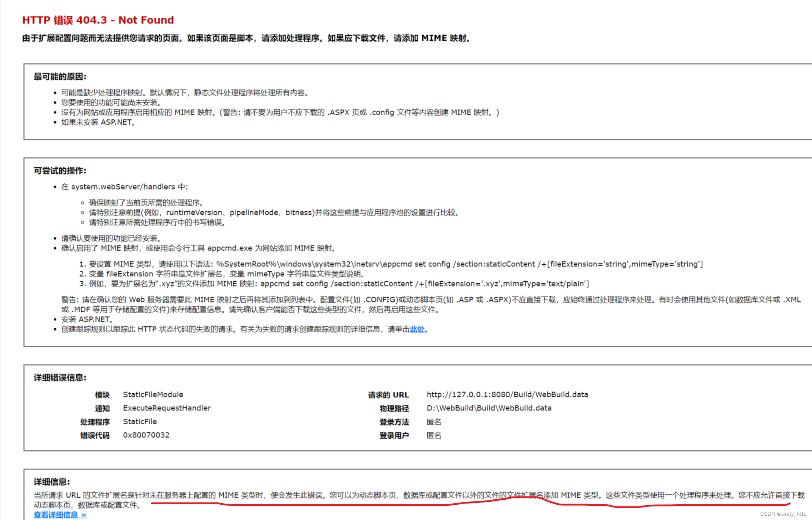Select the requested URL 'http://127.0.0.1:8080/Build/WebBuild.data'
The width and height of the screenshot is (812, 520).
point(507,394)
